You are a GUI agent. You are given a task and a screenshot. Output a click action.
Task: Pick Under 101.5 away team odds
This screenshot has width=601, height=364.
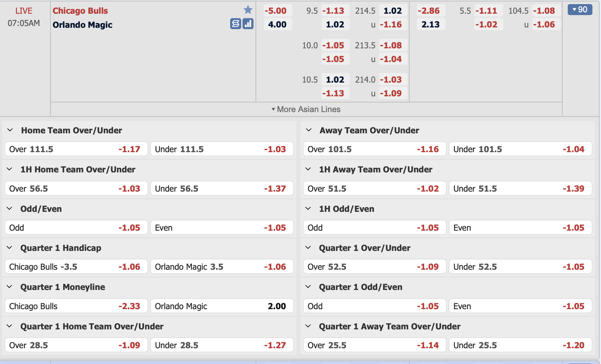point(520,149)
